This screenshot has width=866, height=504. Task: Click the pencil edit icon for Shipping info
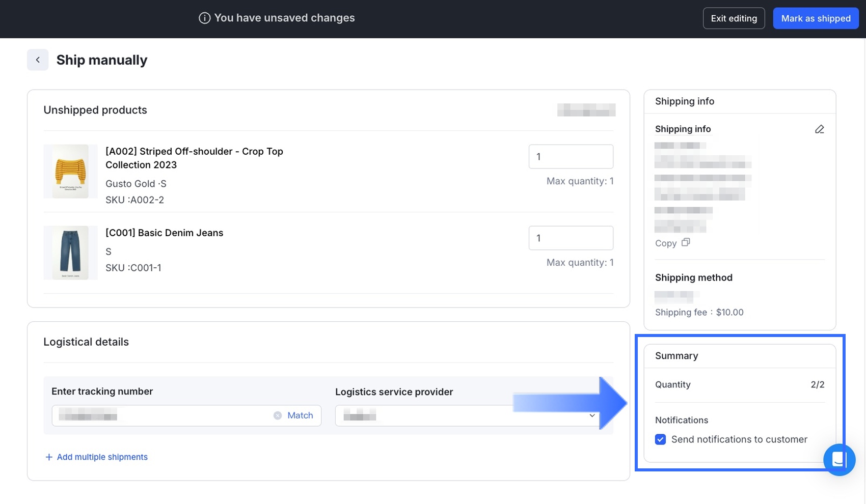(x=819, y=129)
